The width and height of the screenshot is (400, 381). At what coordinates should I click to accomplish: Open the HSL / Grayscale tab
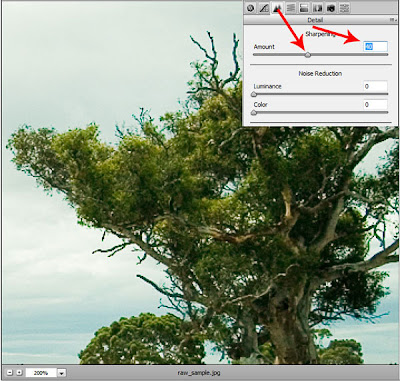pyautogui.click(x=291, y=8)
